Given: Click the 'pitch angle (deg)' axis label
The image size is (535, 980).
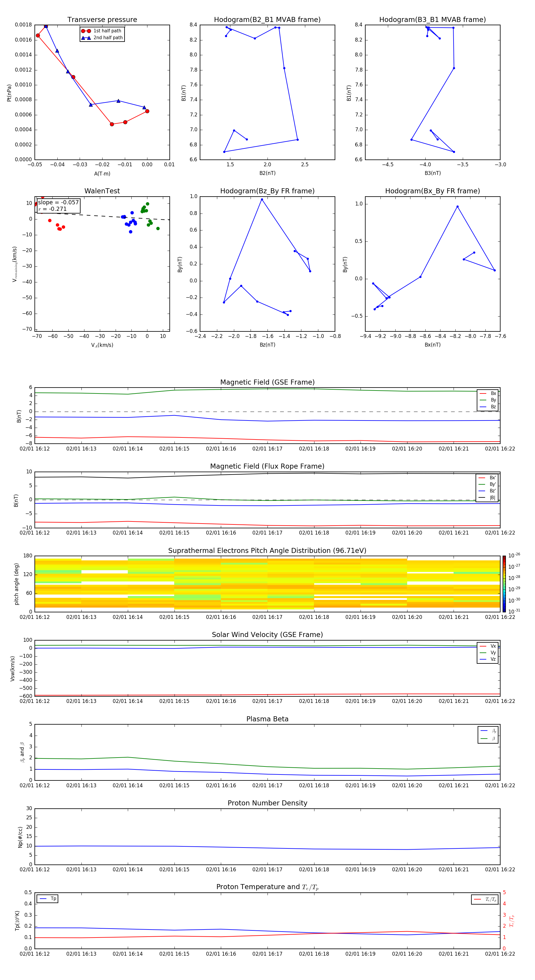Looking at the screenshot, I should [16, 584].
